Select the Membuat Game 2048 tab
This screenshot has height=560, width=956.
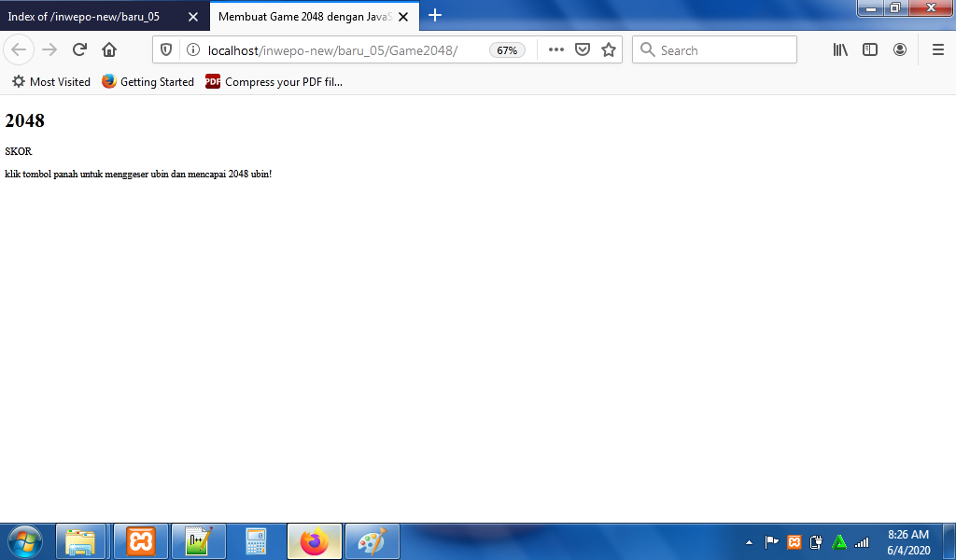click(305, 17)
